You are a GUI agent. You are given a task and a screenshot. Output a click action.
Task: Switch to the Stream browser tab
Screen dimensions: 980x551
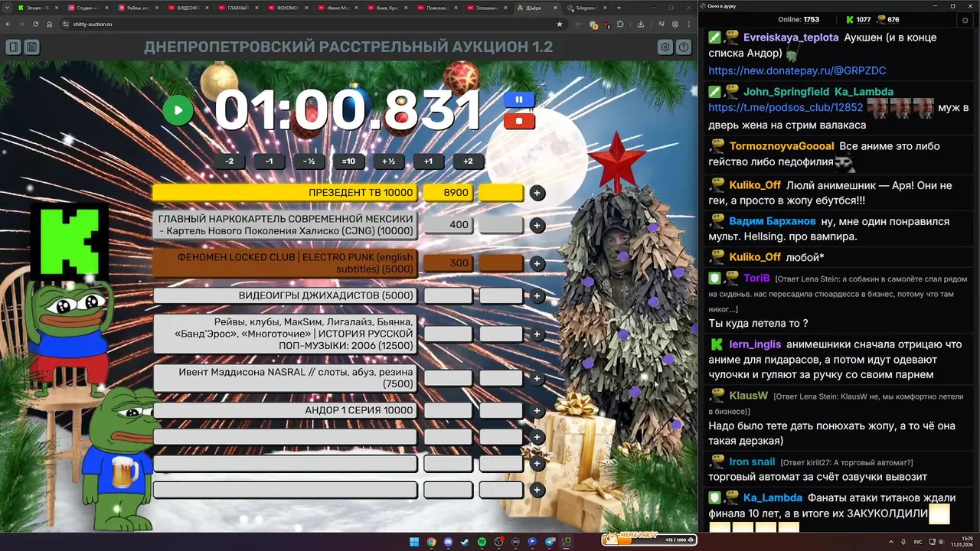tap(37, 8)
